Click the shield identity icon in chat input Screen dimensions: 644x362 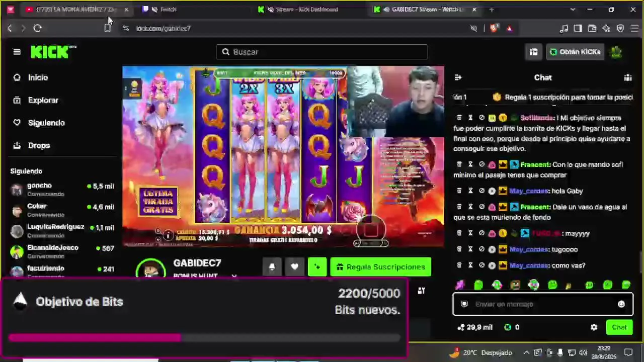(464, 304)
